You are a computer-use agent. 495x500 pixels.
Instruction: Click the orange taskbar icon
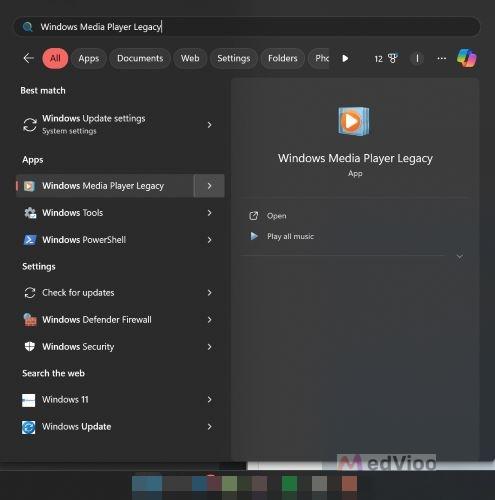[x=349, y=484]
